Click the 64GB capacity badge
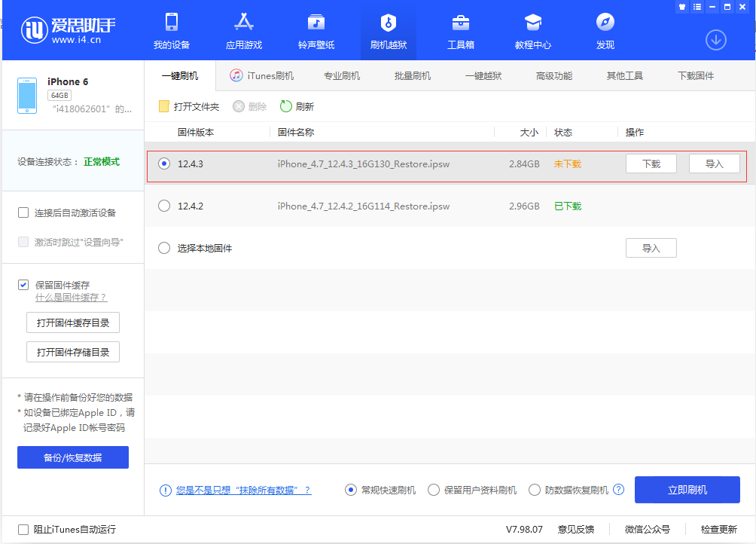756x544 pixels. [59, 96]
